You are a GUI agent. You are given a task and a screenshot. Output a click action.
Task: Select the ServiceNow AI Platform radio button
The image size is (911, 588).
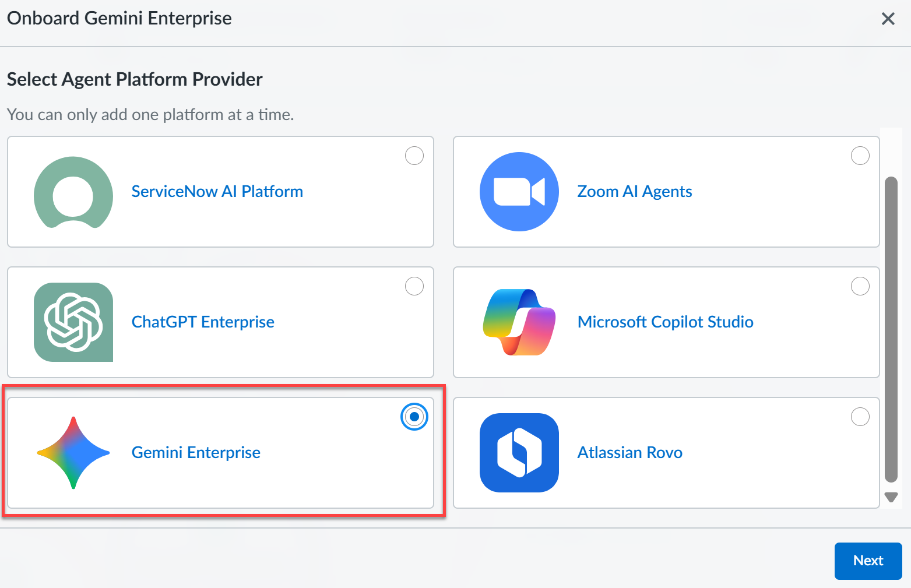coord(414,156)
